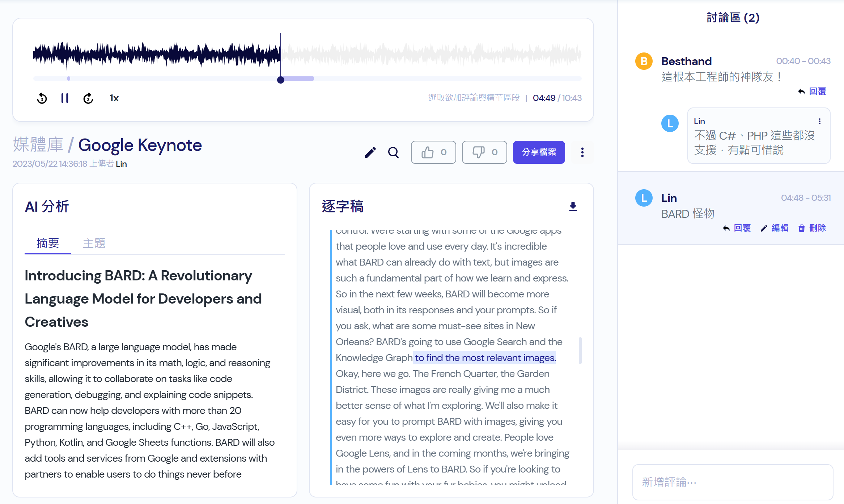Toggle the thumbs down dislike button

pos(484,152)
